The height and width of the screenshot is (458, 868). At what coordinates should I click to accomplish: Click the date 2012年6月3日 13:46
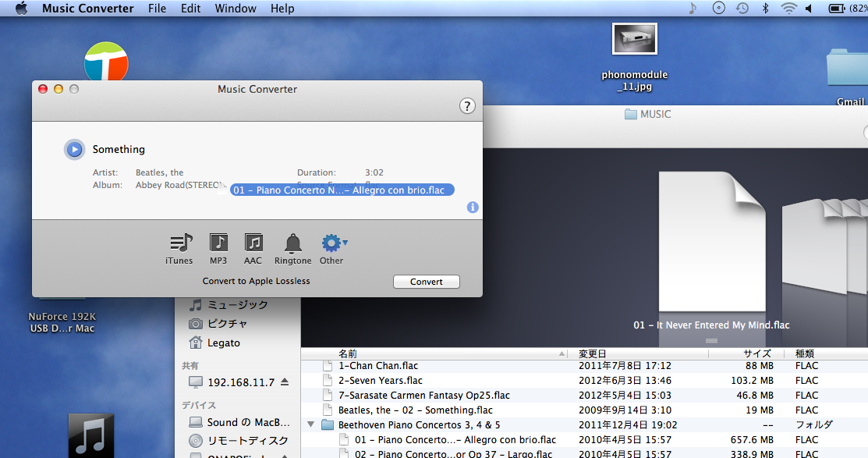(625, 381)
